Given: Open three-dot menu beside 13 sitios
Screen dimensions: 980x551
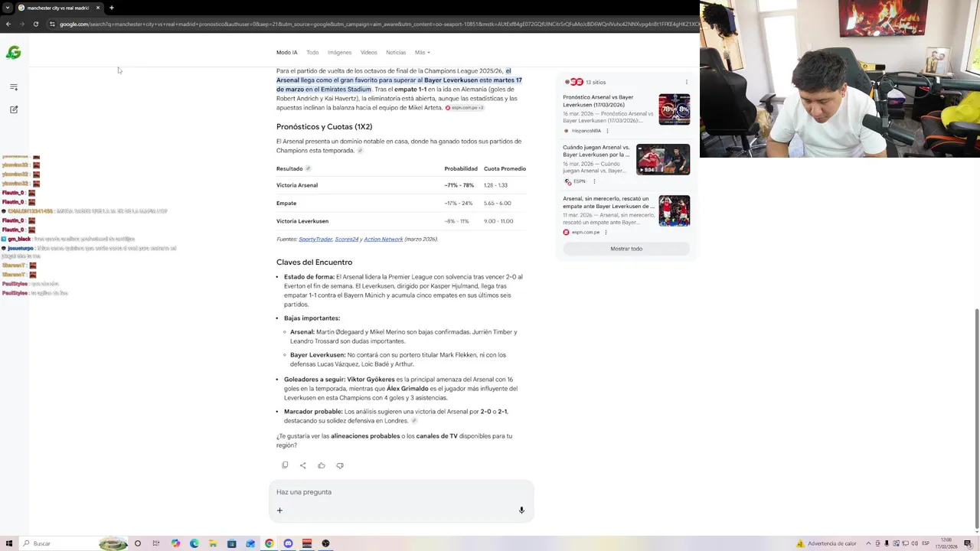Looking at the screenshot, I should coord(686,82).
